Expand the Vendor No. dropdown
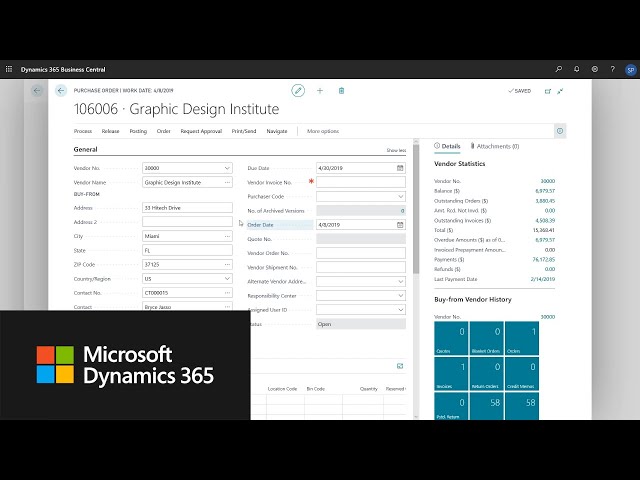The width and height of the screenshot is (640, 480). (227, 168)
